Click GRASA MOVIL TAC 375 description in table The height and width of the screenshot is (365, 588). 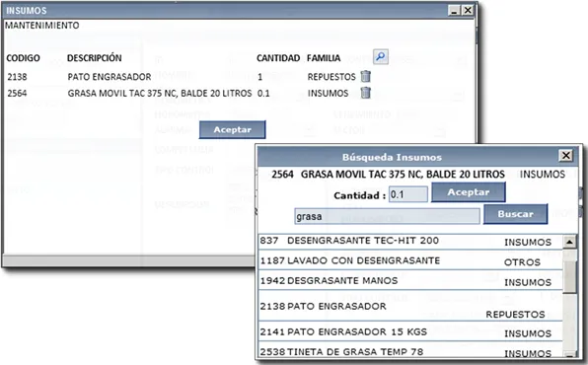160,93
